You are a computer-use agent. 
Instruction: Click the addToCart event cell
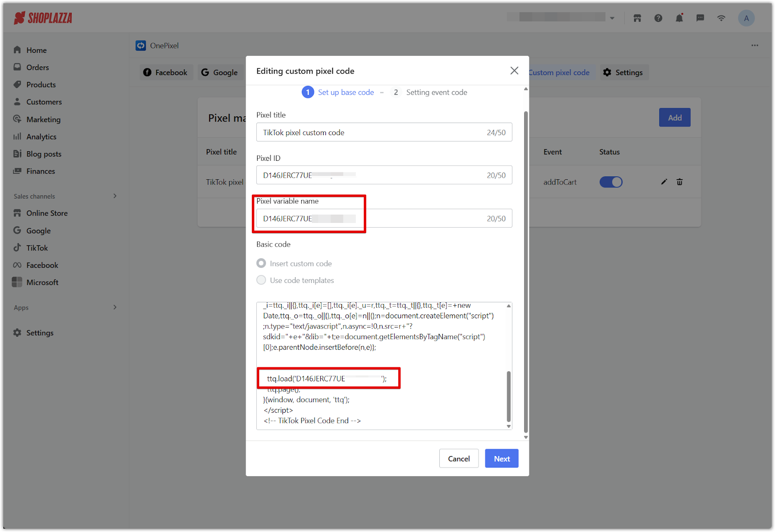[560, 182]
